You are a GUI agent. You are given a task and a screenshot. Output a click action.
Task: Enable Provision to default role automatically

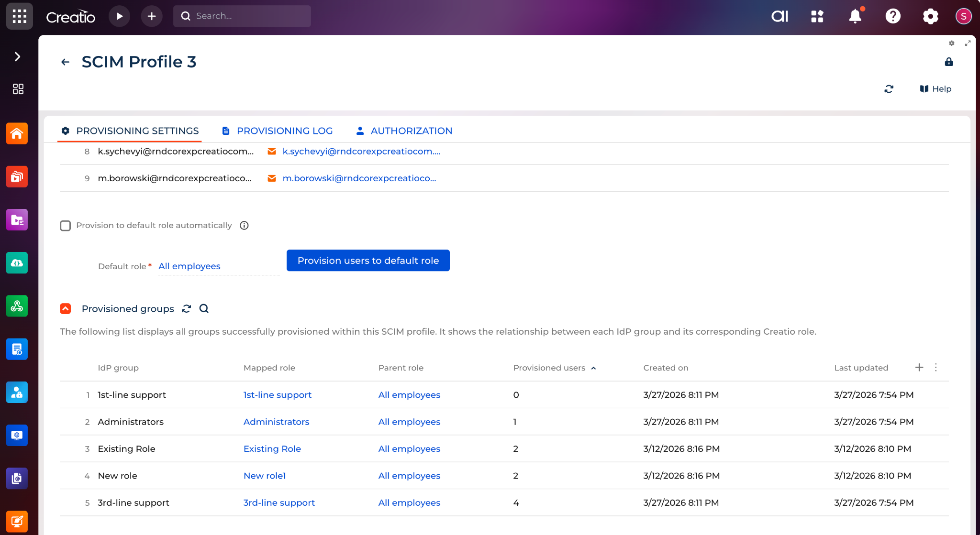click(66, 226)
